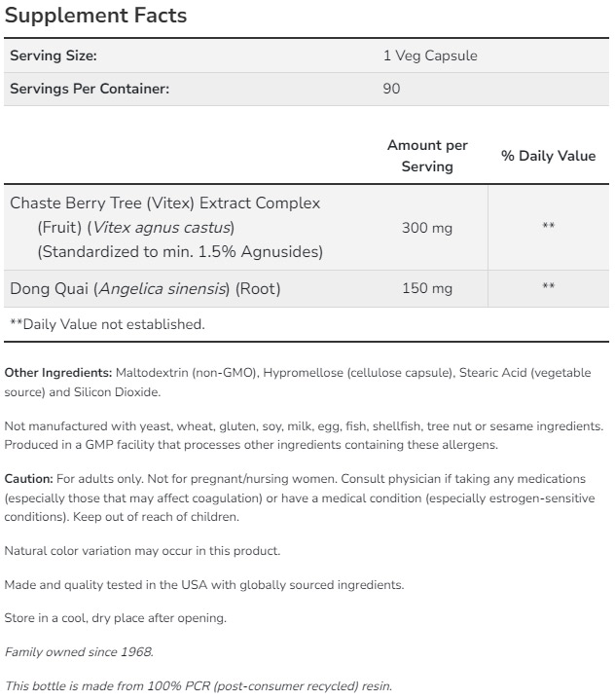
Task: Select the 1 Veg Capsule value
Action: tap(430, 56)
